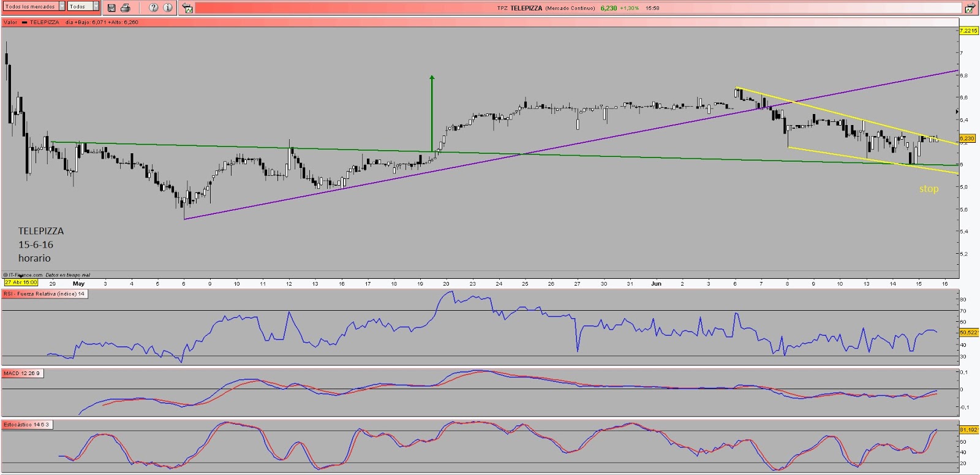Click the 'RSI - Fuerza Relativa (índice) 14' label
This screenshot has width=980, height=475.
[x=44, y=294]
